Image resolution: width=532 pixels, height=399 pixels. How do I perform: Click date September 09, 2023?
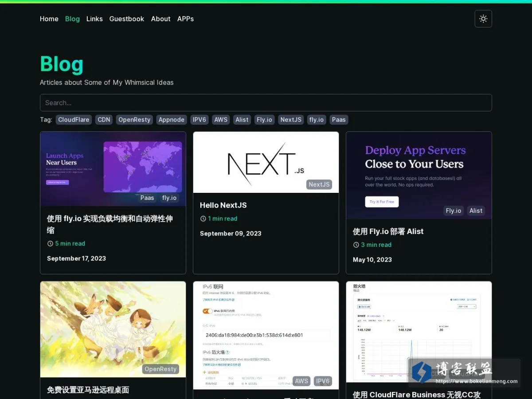coord(231,234)
